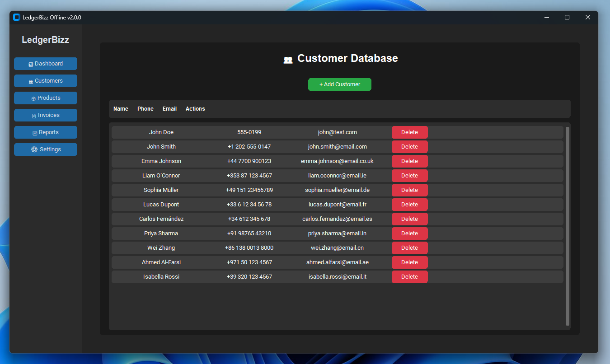
Task: Click the people icon beside Customer Database heading
Action: tap(288, 59)
